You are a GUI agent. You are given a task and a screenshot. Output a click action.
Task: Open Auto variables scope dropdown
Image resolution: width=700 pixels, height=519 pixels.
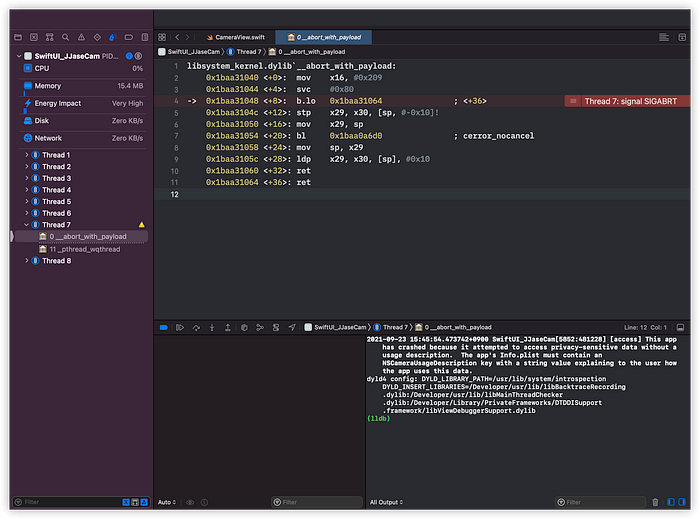click(x=167, y=502)
